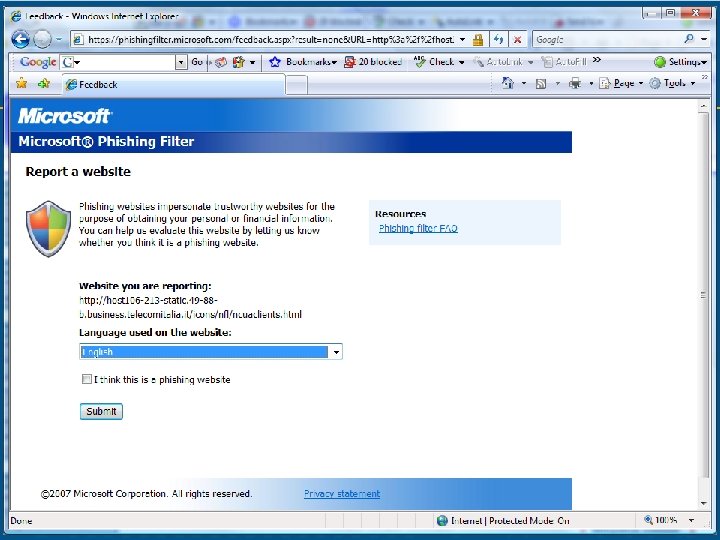Open the language dropdown showing English
The width and height of the screenshot is (720, 540).
pyautogui.click(x=211, y=352)
